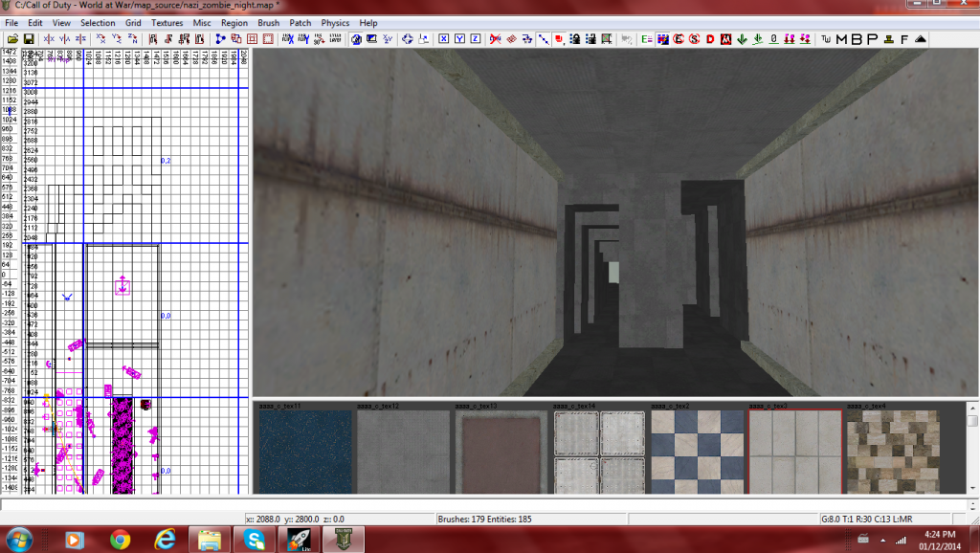Open the File menu
The height and width of the screenshot is (553, 980).
(x=11, y=23)
